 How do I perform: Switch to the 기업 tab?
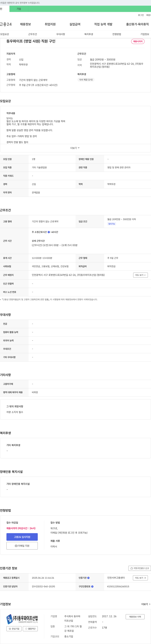pyautogui.click(x=19, y=9)
